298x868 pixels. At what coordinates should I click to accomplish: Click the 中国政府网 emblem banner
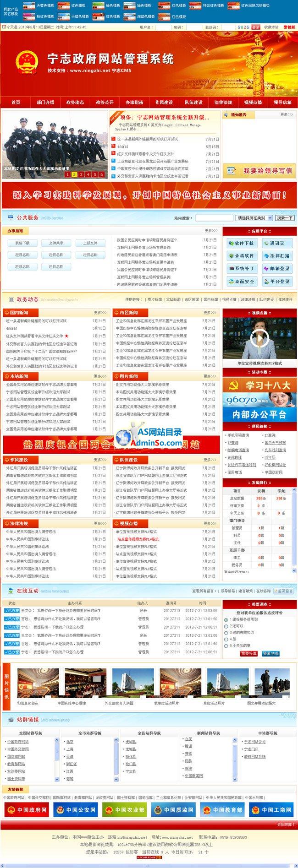tap(27, 810)
